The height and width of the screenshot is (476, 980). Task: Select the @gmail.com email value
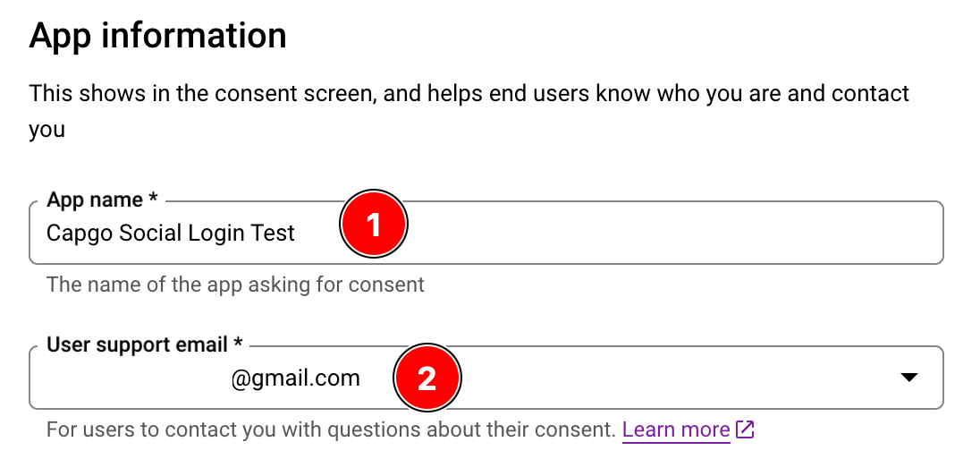pos(295,378)
